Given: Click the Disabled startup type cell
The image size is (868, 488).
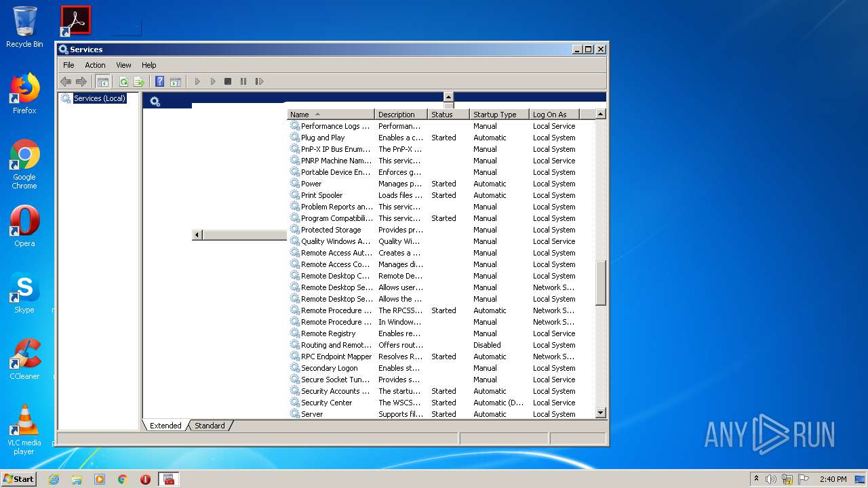Looking at the screenshot, I should (x=487, y=345).
